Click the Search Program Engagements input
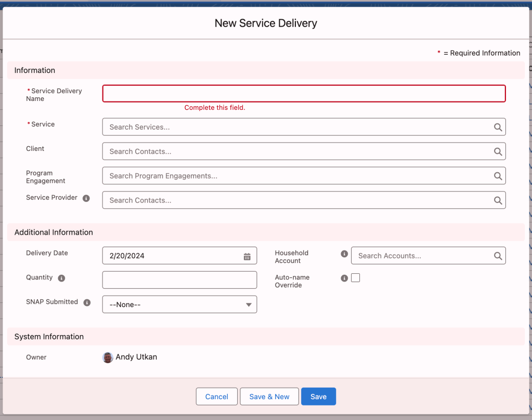 pyautogui.click(x=304, y=176)
